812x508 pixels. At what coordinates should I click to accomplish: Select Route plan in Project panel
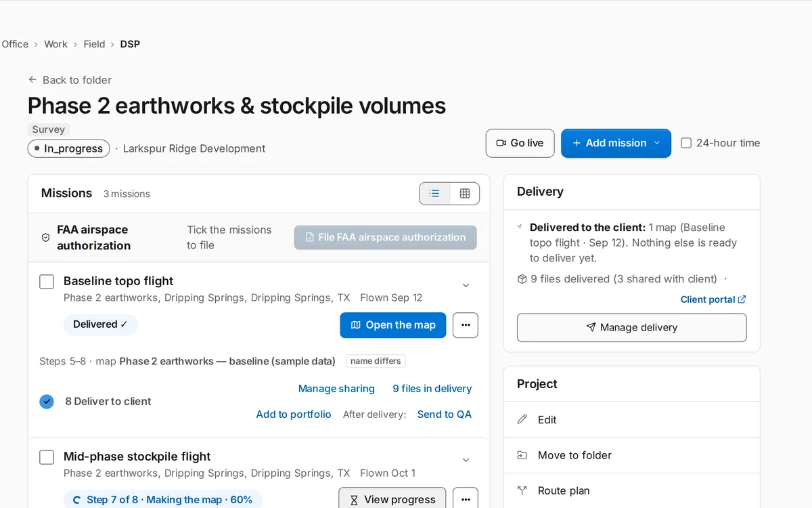pos(631,490)
